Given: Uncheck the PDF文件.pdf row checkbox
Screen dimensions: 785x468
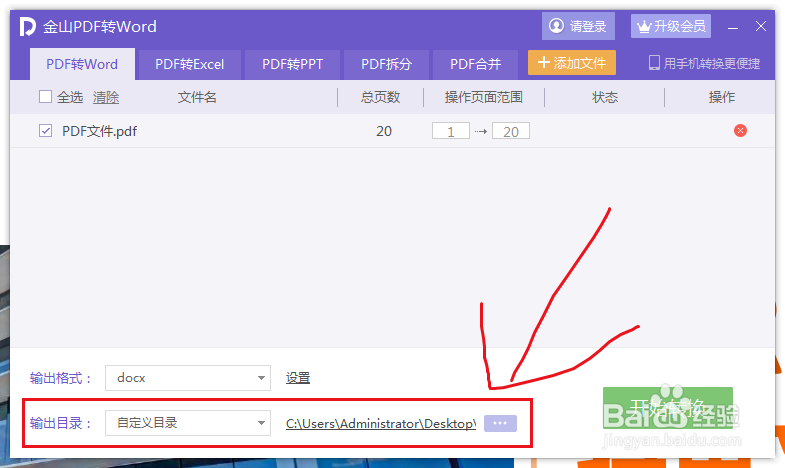Looking at the screenshot, I should point(46,131).
